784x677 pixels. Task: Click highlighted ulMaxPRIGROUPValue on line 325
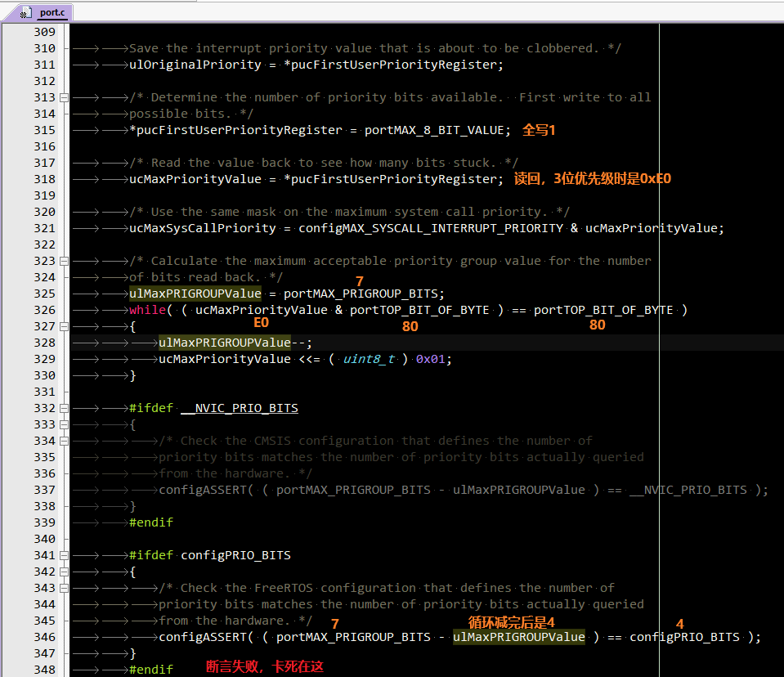pos(195,294)
